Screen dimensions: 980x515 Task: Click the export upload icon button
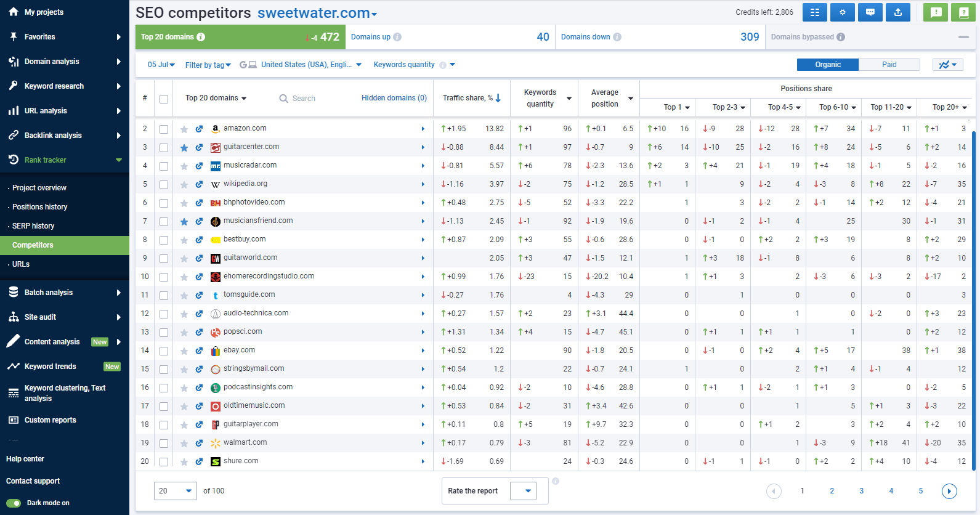[898, 12]
